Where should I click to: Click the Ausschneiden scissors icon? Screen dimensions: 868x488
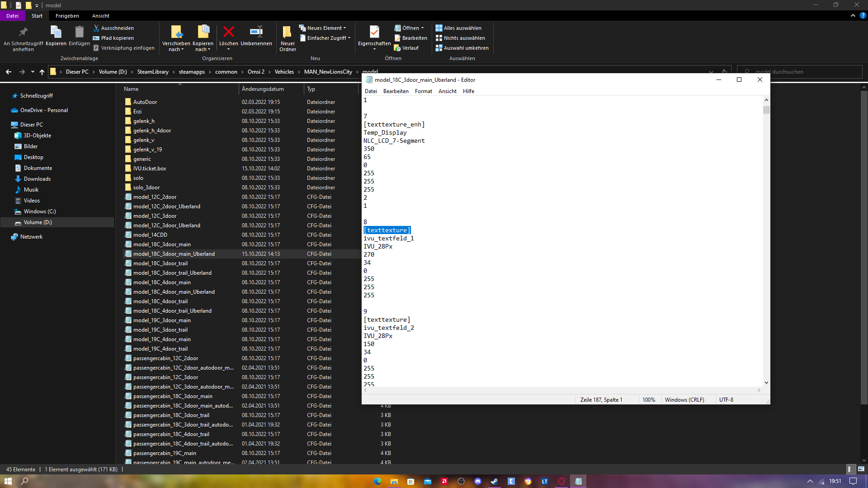click(96, 28)
